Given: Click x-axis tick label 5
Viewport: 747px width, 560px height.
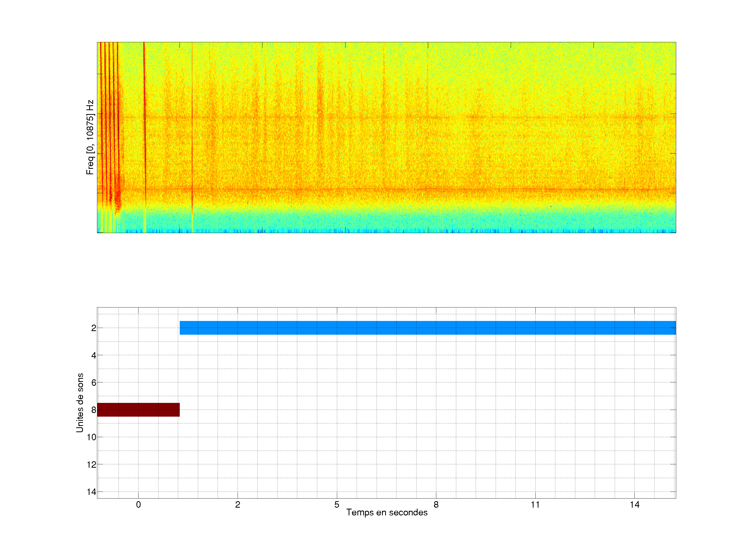Looking at the screenshot, I should [x=337, y=505].
